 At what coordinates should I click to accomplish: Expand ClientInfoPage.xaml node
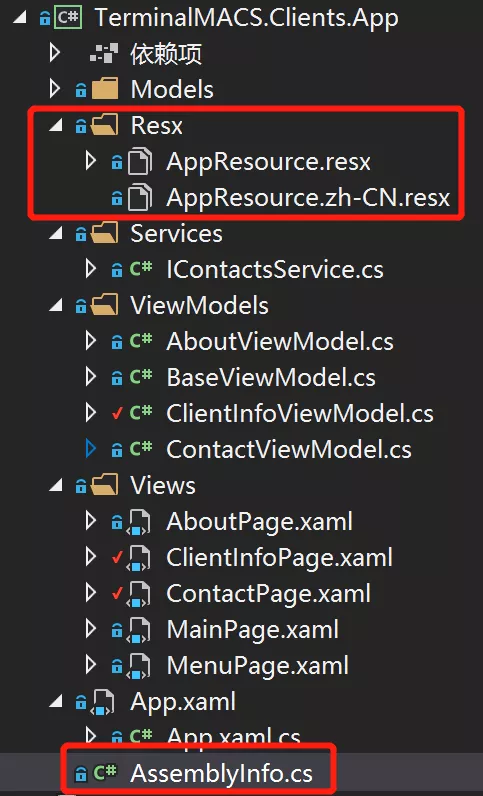[91, 557]
